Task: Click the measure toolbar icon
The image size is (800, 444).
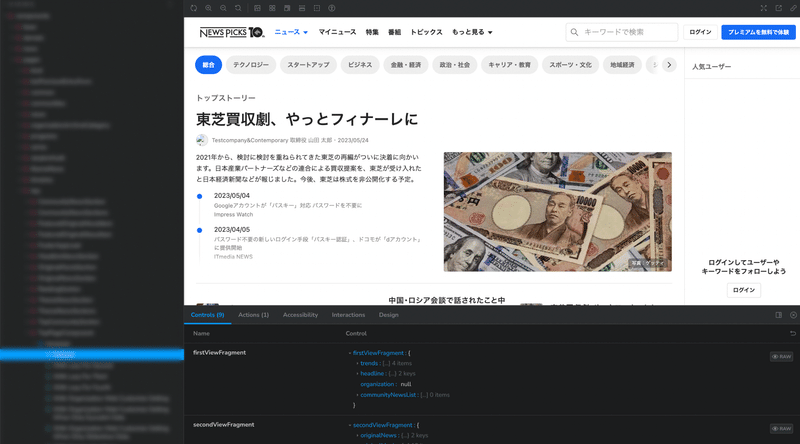Action: pyautogui.click(x=302, y=8)
